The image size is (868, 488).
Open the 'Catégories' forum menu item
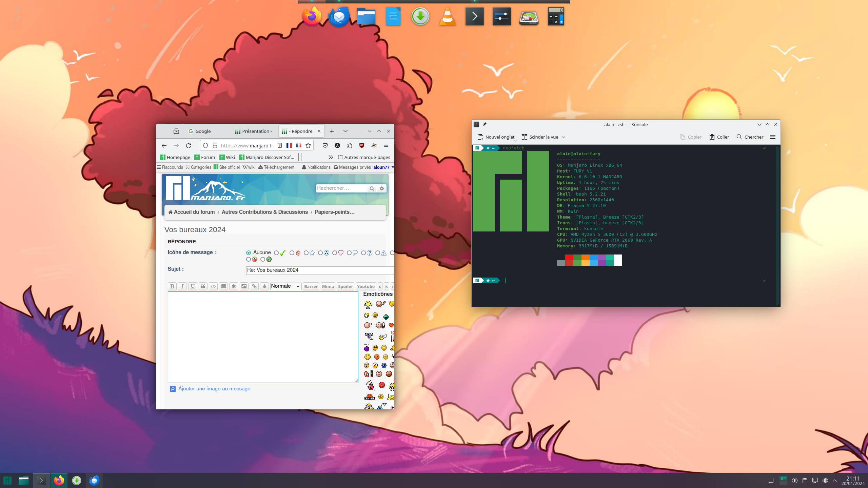tap(198, 167)
